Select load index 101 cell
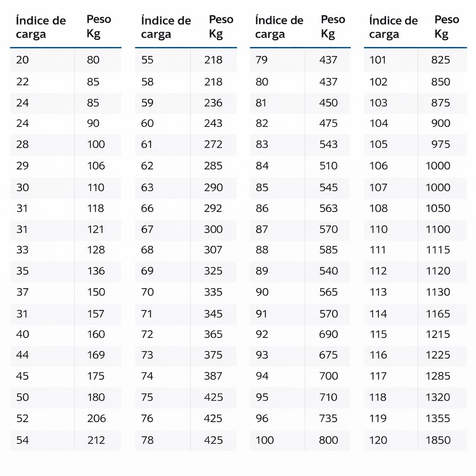476x476 pixels. tap(377, 60)
